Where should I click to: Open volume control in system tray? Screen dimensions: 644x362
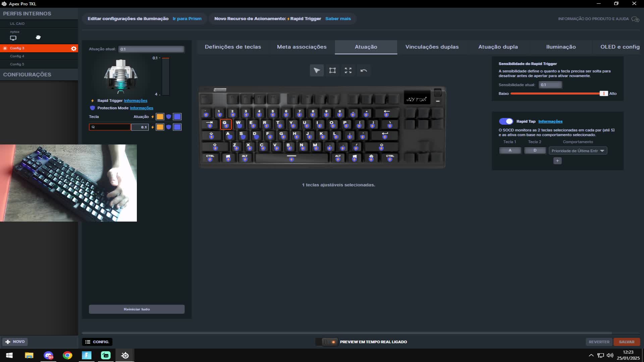tap(610, 355)
